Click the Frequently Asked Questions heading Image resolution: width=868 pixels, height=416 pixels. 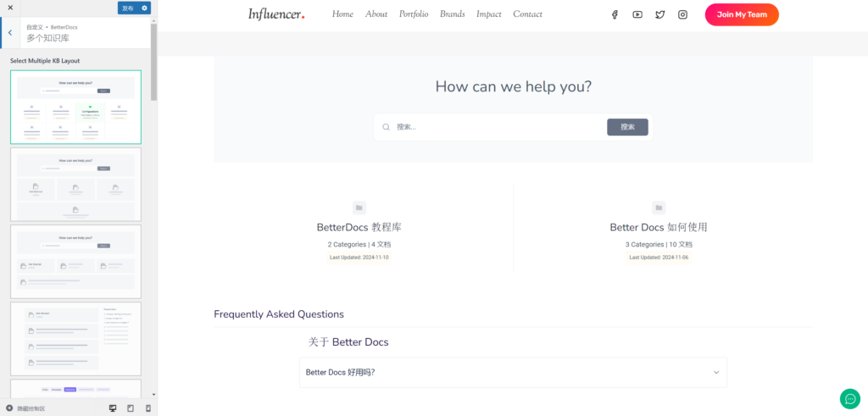tap(278, 314)
